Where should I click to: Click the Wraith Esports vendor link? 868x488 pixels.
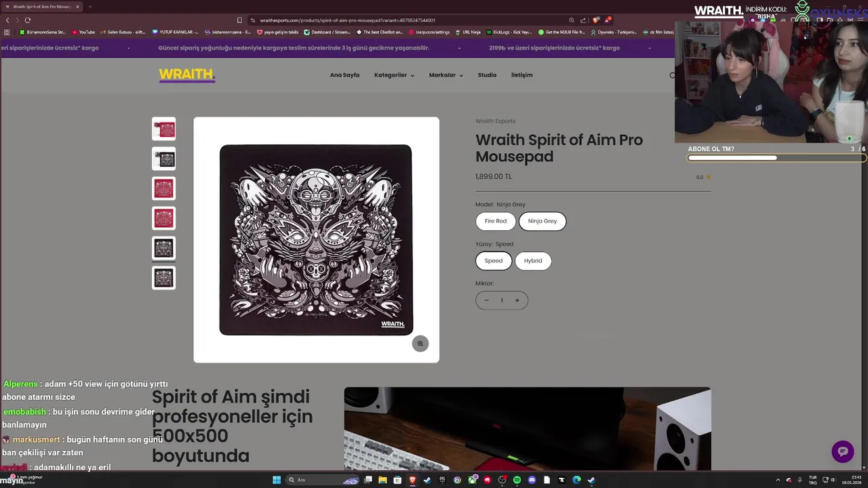tap(495, 121)
